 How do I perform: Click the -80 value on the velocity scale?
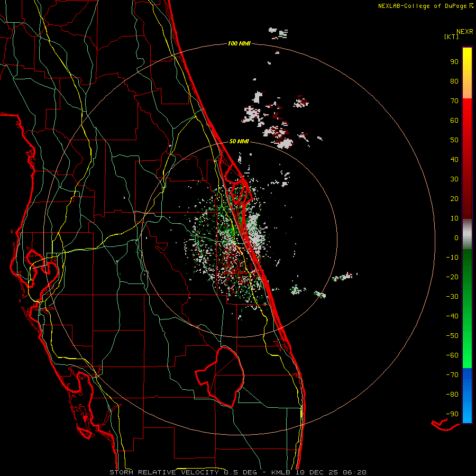(x=452, y=395)
